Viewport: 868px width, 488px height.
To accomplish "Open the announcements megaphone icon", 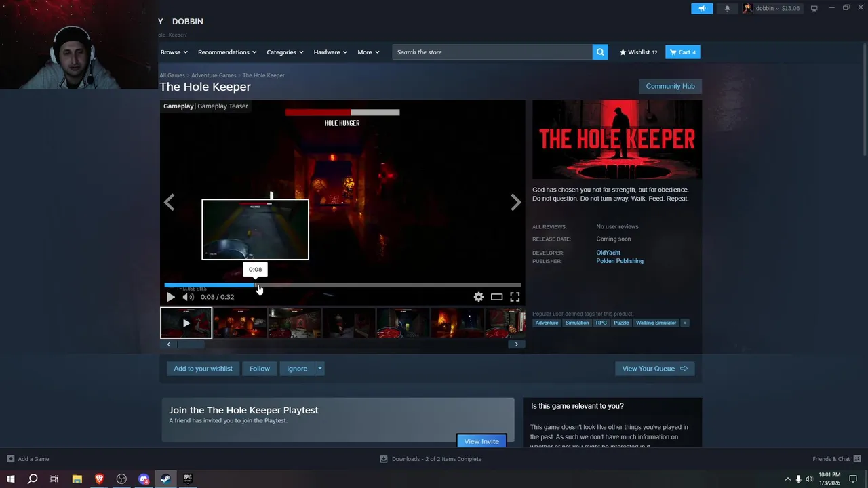I will tap(702, 8).
